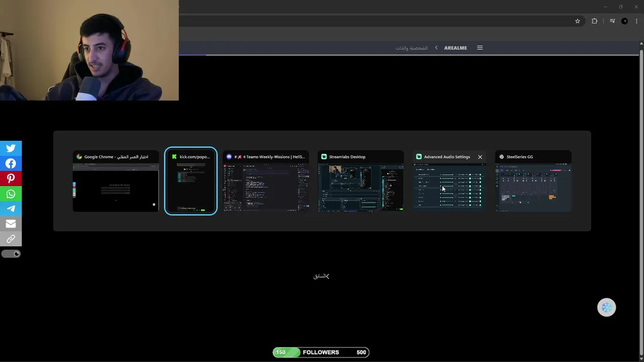The height and width of the screenshot is (362, 644).
Task: Open the AREALME hamburger menu
Action: point(480,48)
